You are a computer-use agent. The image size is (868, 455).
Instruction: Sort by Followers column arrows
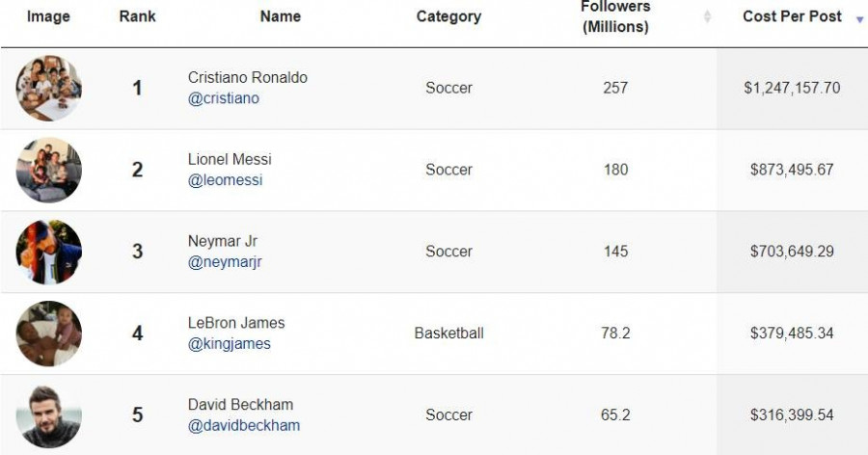[x=708, y=17]
